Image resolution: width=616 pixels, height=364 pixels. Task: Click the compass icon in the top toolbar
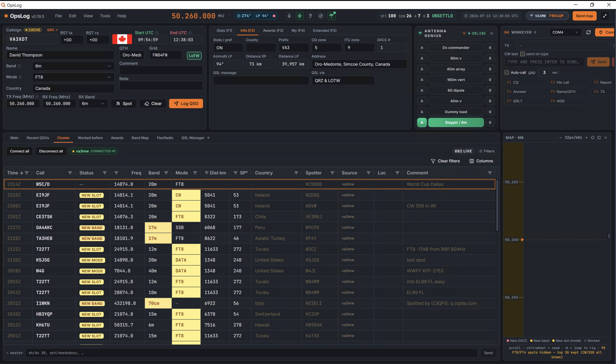(321, 16)
